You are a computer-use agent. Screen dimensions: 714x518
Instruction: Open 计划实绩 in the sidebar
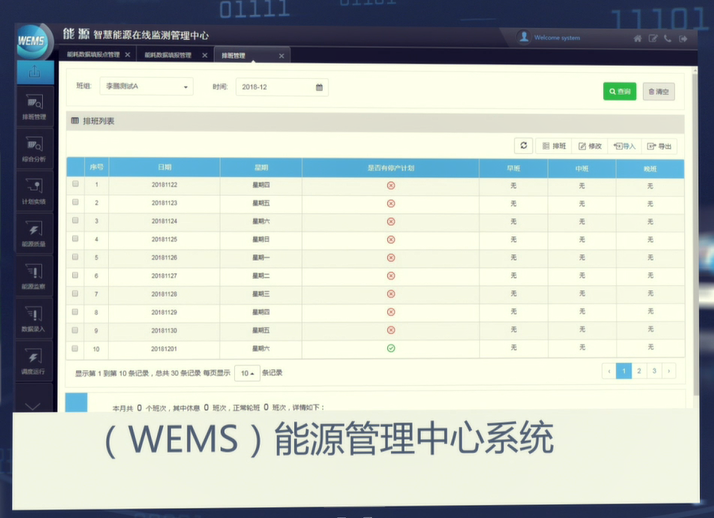point(35,191)
